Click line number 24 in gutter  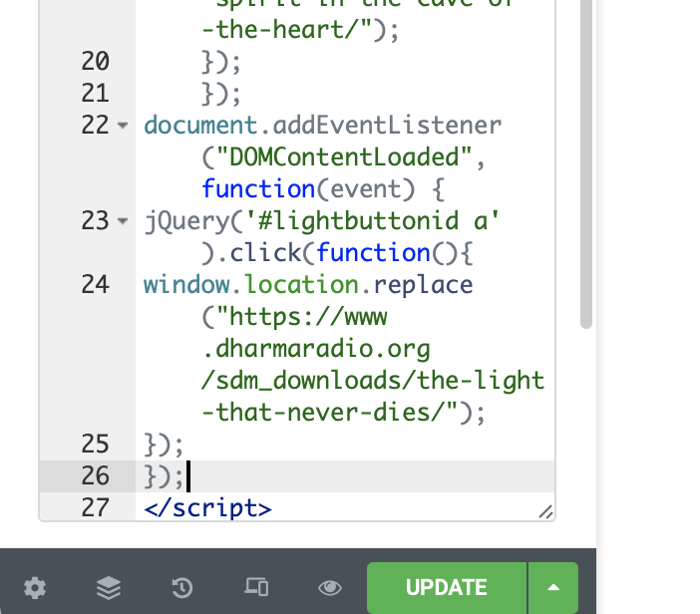[x=95, y=285]
